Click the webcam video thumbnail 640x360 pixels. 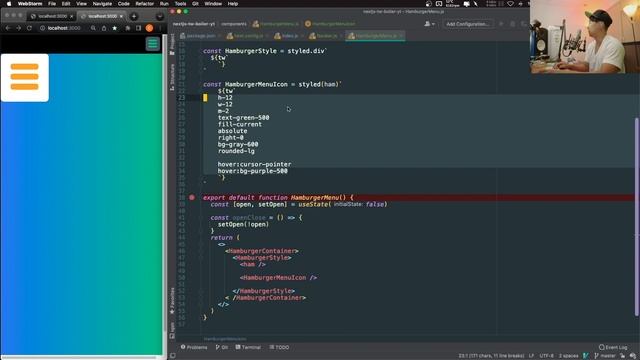(585, 37)
